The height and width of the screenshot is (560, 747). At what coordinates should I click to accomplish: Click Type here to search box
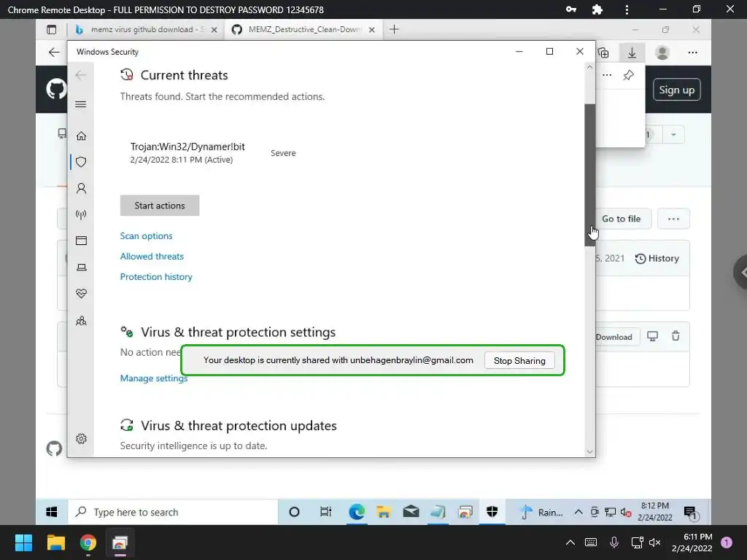173,512
